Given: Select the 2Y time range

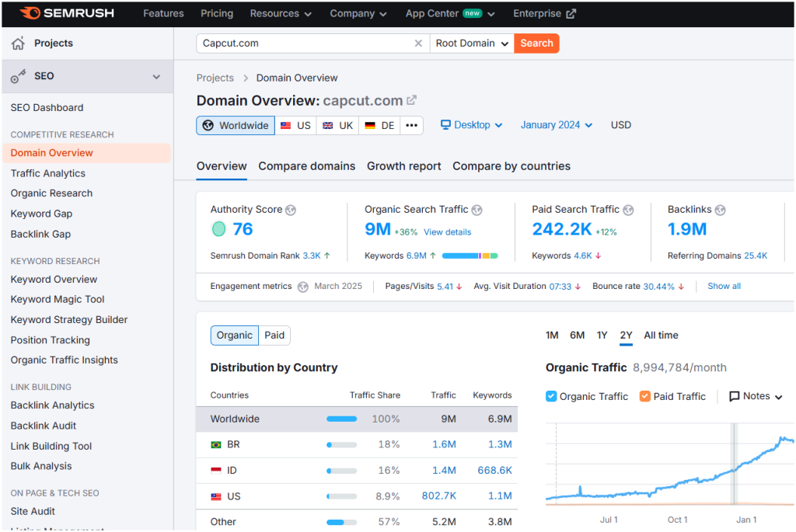Looking at the screenshot, I should click(626, 336).
